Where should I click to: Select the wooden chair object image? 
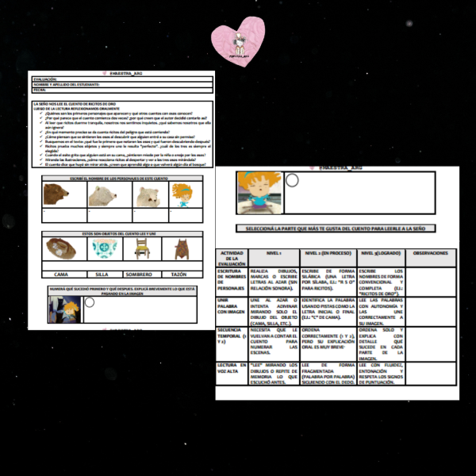pyautogui.click(x=143, y=249)
